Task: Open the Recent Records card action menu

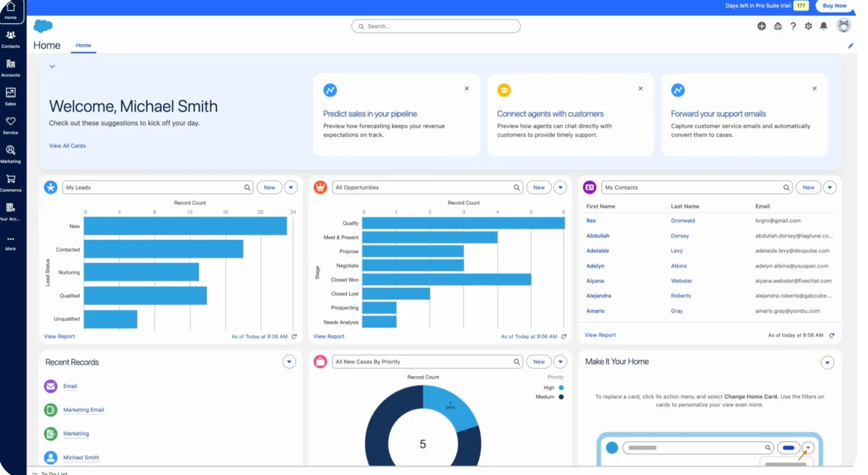Action: click(289, 362)
